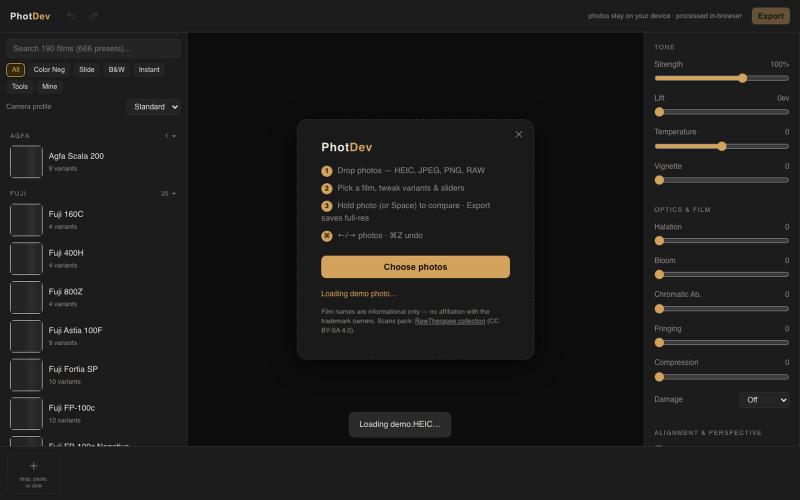This screenshot has width=800, height=500.
Task: Click the Temperature slider handle
Action: click(721, 146)
